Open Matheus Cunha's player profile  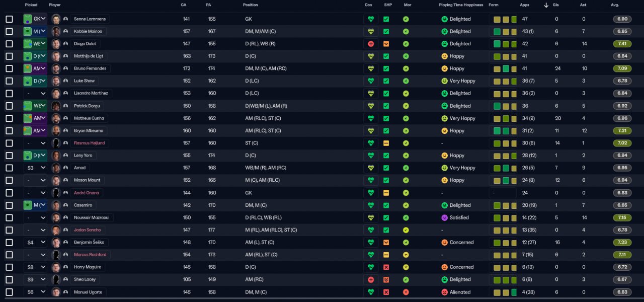pyautogui.click(x=89, y=118)
